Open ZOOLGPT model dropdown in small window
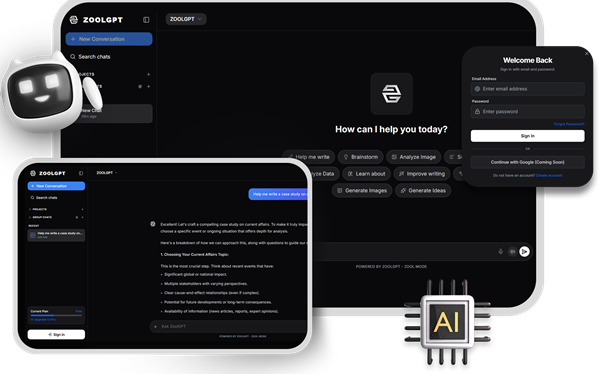This screenshot has width=600, height=374. 107,173
